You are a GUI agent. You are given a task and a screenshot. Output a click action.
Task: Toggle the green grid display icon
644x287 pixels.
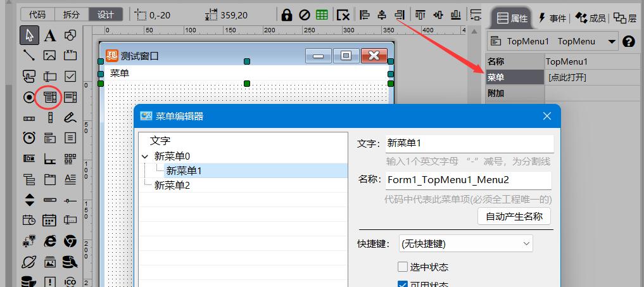click(x=322, y=15)
